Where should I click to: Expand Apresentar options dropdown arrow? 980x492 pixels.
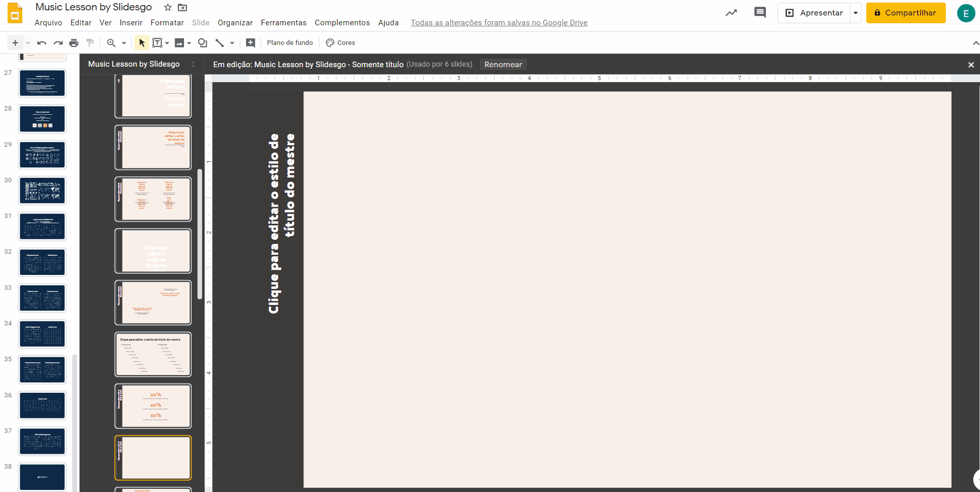click(x=856, y=13)
